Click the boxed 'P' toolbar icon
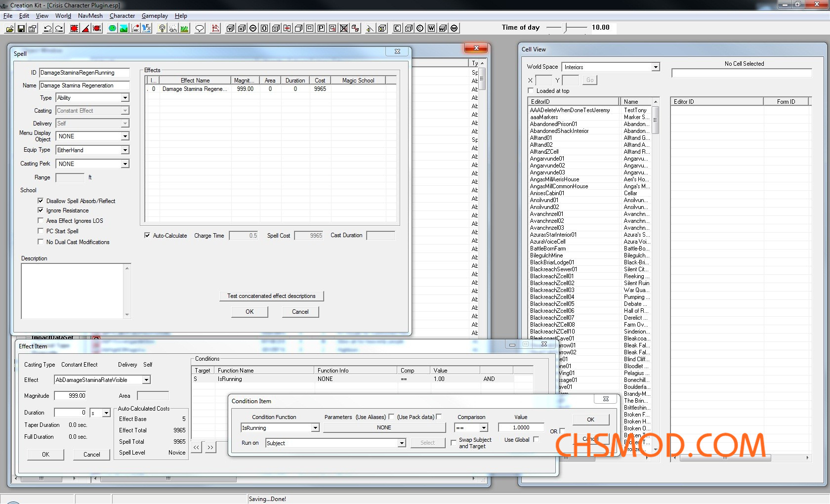Image resolution: width=830 pixels, height=504 pixels. coord(321,28)
